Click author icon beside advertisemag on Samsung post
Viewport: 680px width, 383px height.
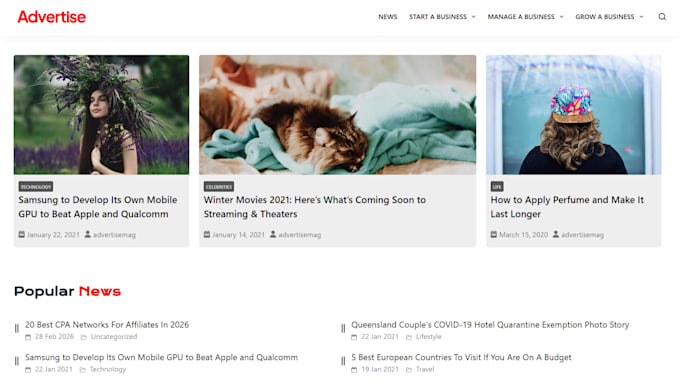[x=88, y=235]
